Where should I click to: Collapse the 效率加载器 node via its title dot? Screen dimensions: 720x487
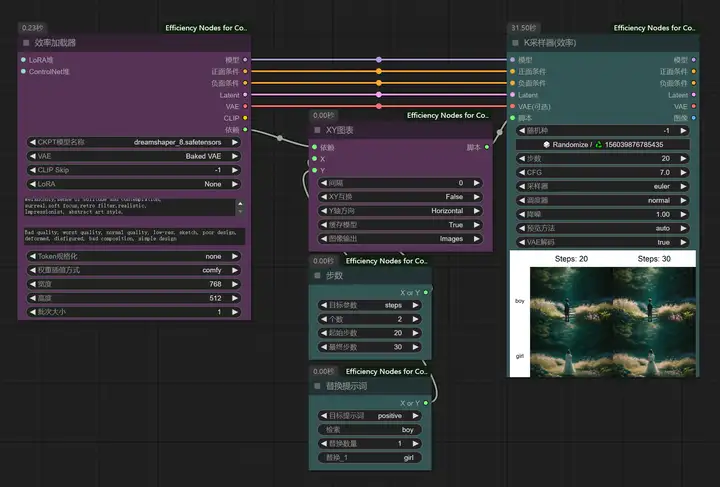point(26,43)
